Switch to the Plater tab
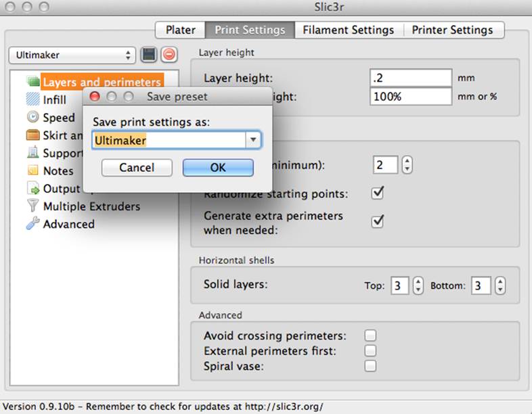 click(x=181, y=30)
